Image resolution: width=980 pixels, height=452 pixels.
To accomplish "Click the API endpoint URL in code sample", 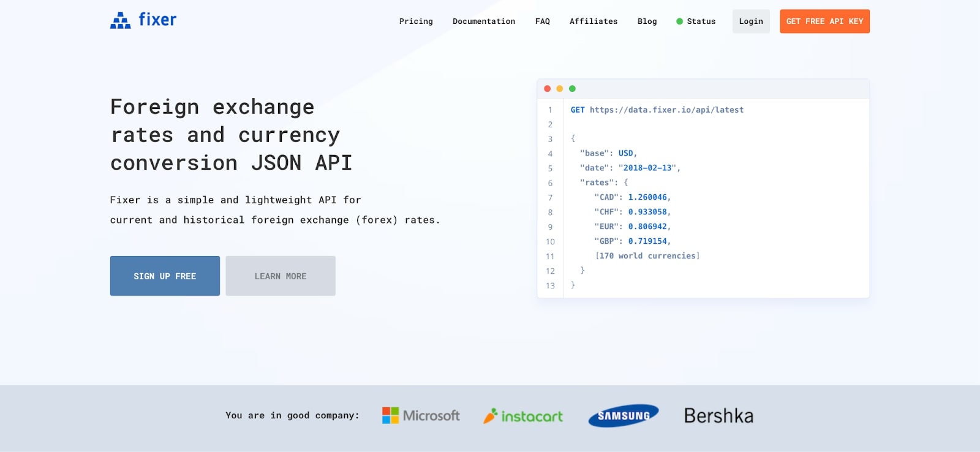I will [666, 110].
